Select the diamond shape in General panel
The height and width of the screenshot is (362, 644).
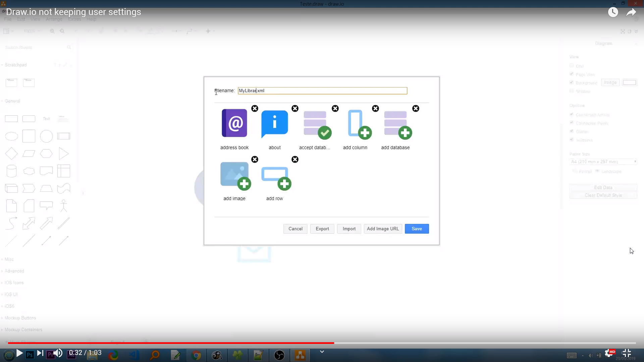[x=12, y=154]
